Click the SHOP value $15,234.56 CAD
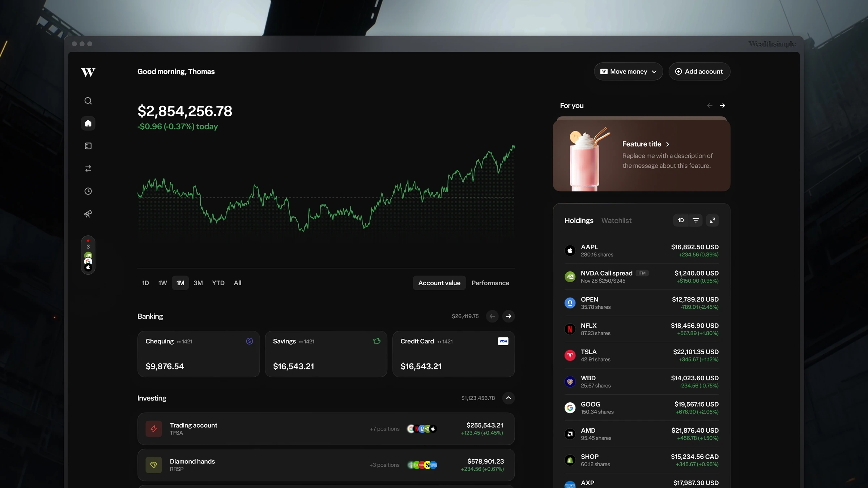 point(695,457)
